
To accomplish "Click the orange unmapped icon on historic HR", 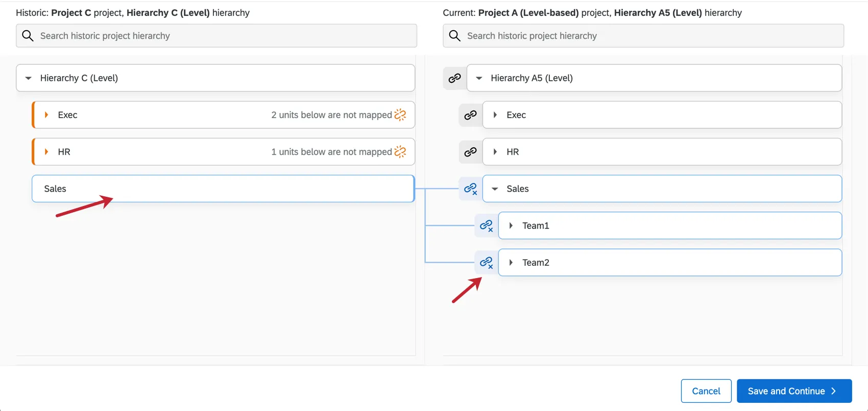I will tap(400, 152).
